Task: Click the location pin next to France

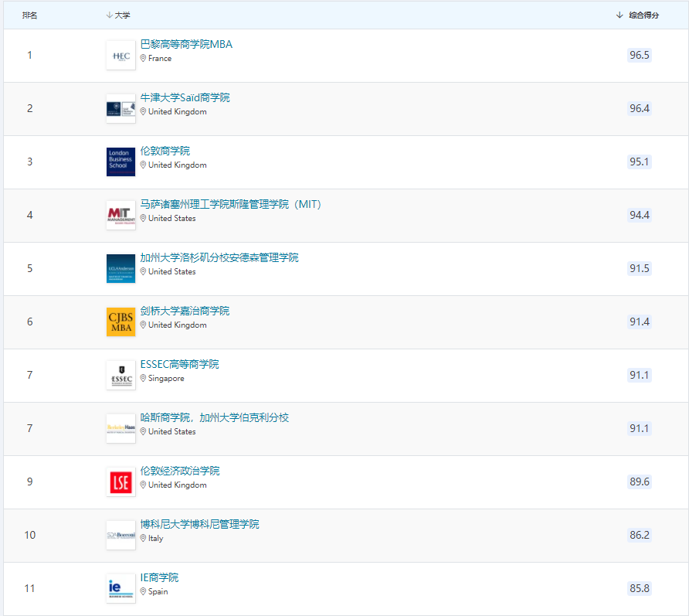Action: (x=144, y=59)
